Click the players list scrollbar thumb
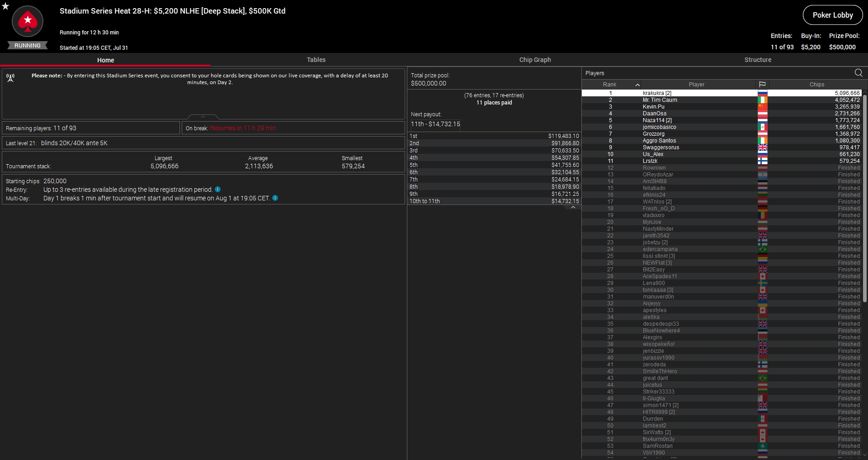Viewport: 868px width, 460px height. coord(865,198)
